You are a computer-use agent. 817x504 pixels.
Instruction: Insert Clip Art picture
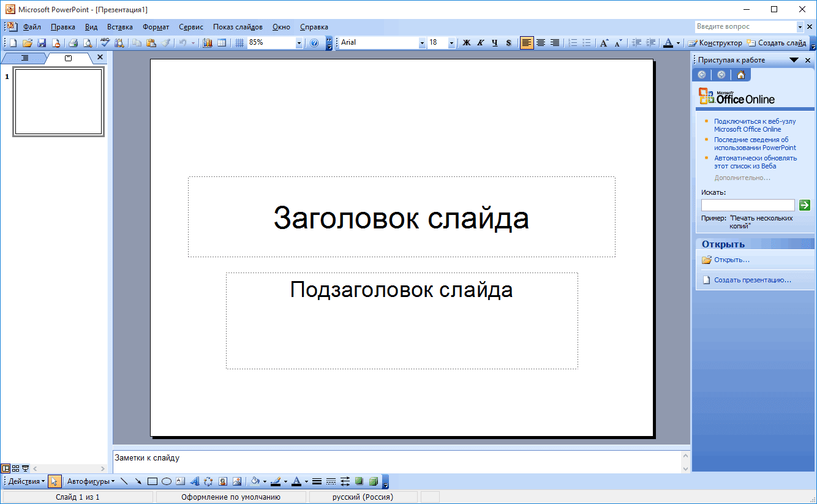pyautogui.click(x=223, y=481)
